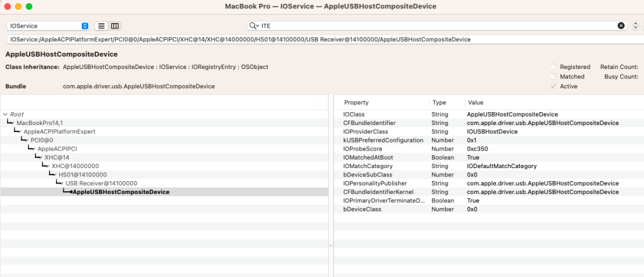Select the IOMatchCategory property row
Screen dimensions: 644x277
[x=489, y=166]
